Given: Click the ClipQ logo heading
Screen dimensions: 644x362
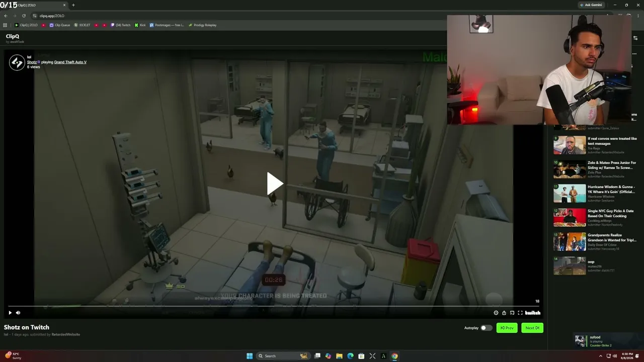Looking at the screenshot, I should coord(13,36).
